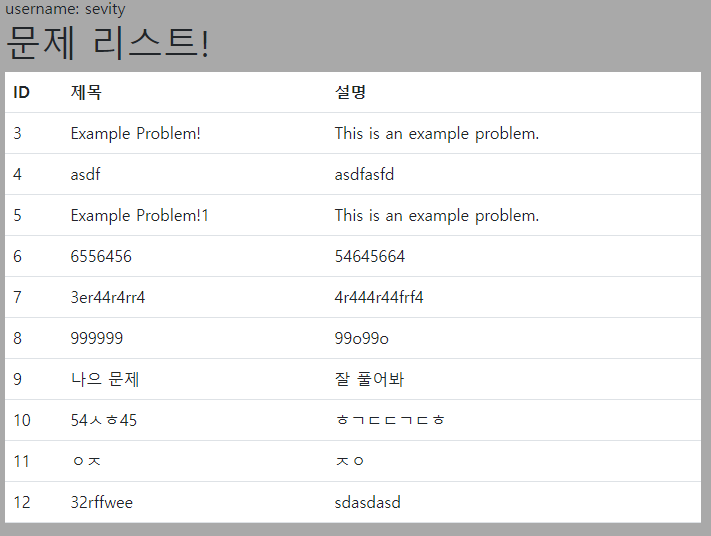Select the '3er44r4rr4' title cell
Screen dimensions: 711x536
tap(107, 297)
